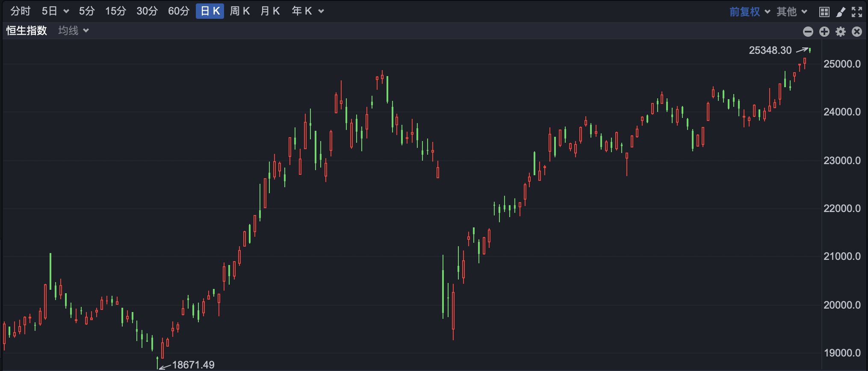The width and height of the screenshot is (868, 371).
Task: Enter fullscreen chart mode
Action: pos(857,12)
